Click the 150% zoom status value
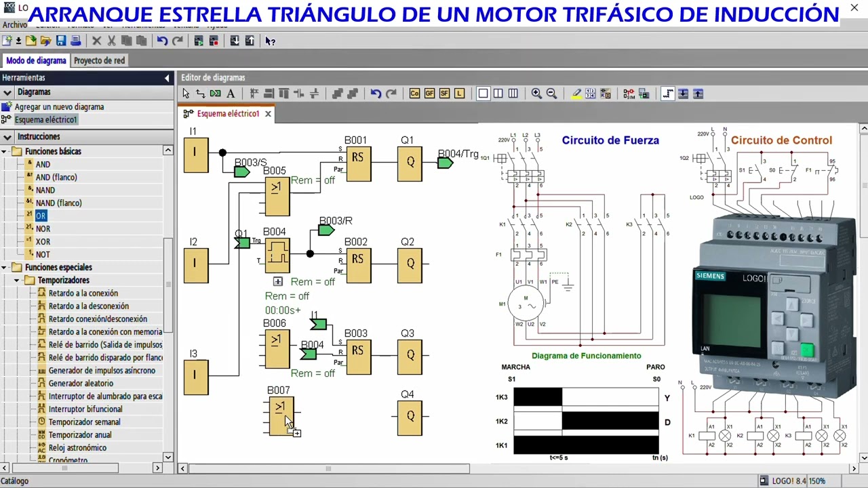 click(x=817, y=481)
